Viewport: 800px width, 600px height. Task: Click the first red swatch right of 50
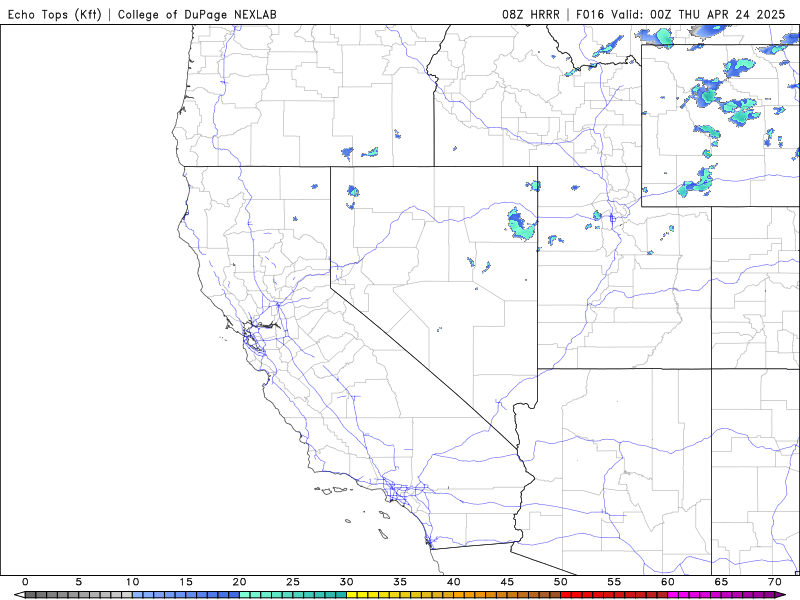(566, 595)
